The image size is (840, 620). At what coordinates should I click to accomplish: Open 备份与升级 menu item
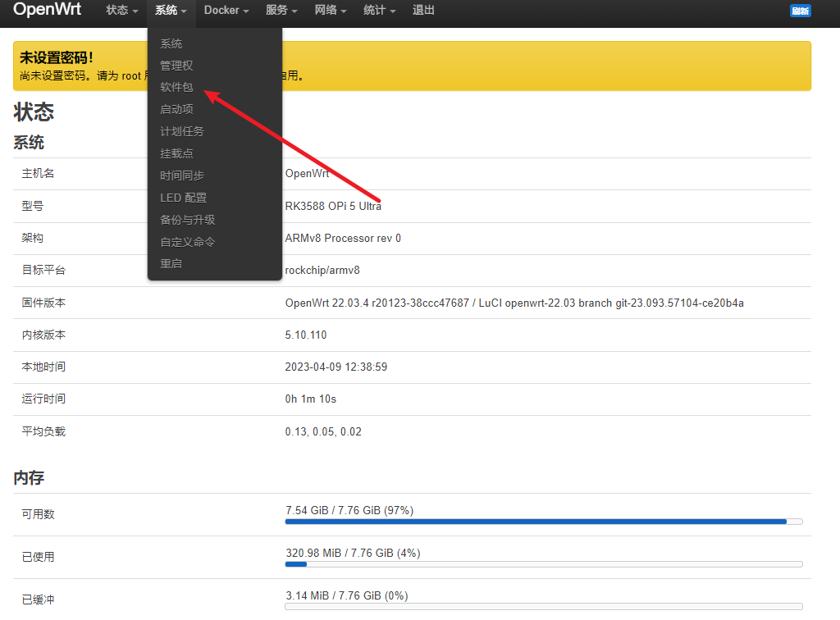coord(187,220)
